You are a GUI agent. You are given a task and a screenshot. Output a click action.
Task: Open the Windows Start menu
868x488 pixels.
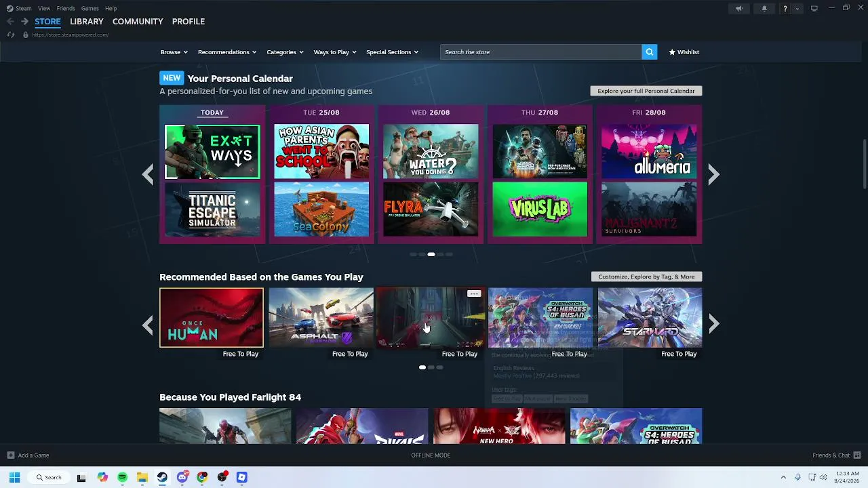(14, 477)
